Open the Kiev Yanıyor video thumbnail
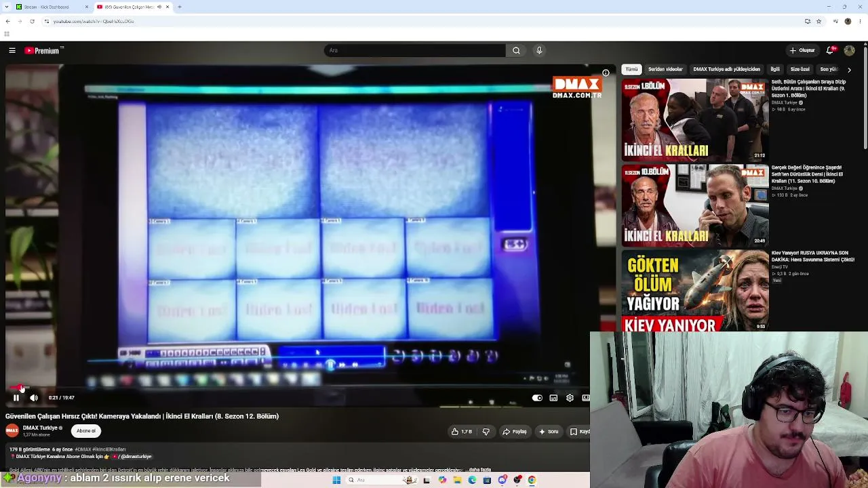Screen dimensions: 868x488 [695, 290]
